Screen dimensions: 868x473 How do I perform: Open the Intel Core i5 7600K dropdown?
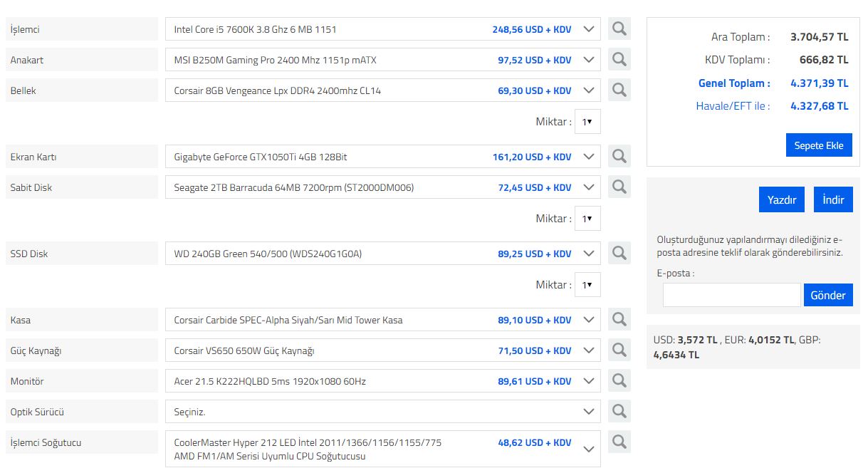click(383, 29)
